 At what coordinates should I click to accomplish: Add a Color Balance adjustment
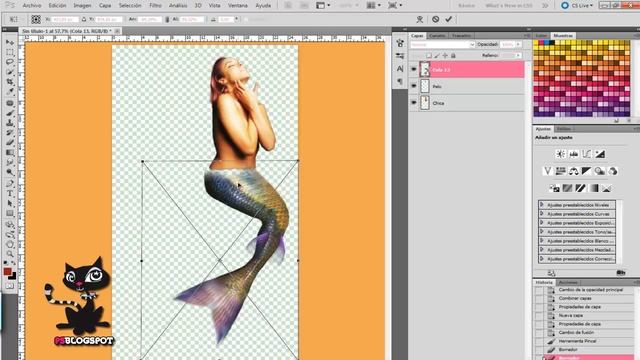tap(573, 171)
